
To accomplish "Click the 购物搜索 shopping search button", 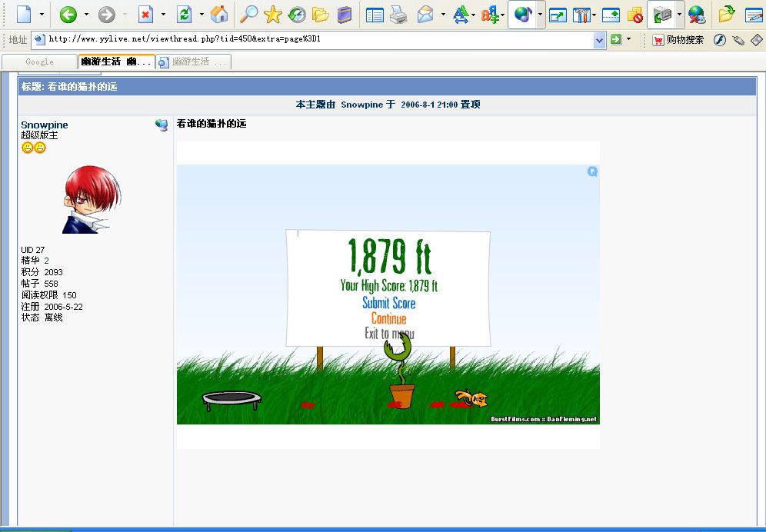I will pos(678,40).
